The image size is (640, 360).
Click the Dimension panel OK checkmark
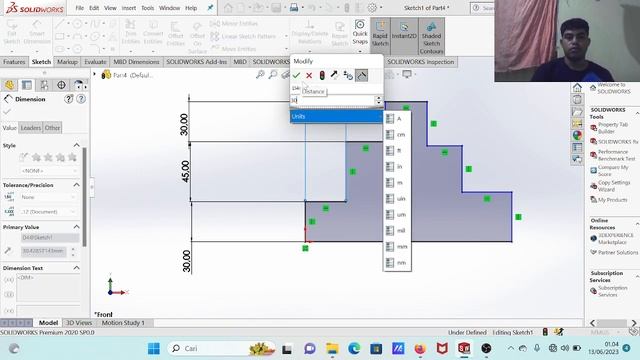[x=7, y=111]
